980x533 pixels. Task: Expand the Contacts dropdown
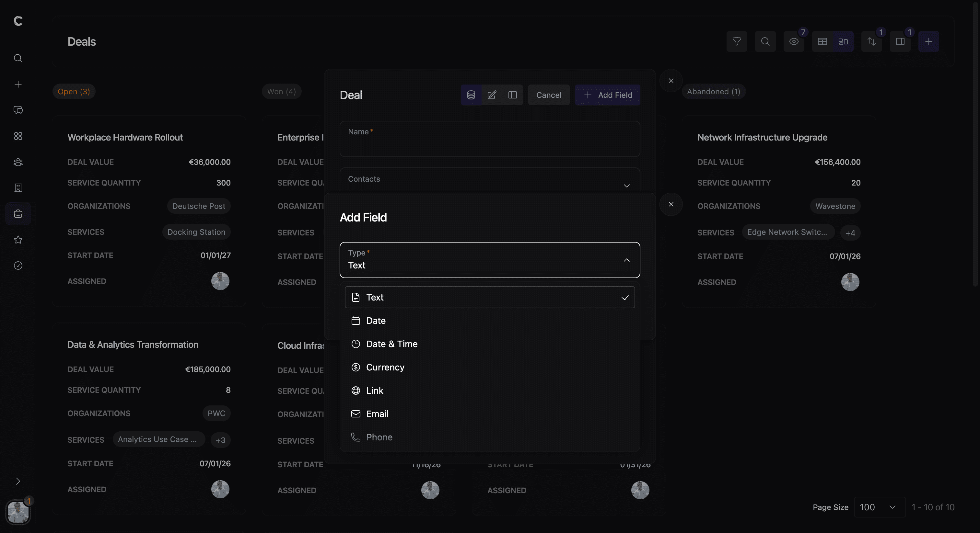(626, 186)
